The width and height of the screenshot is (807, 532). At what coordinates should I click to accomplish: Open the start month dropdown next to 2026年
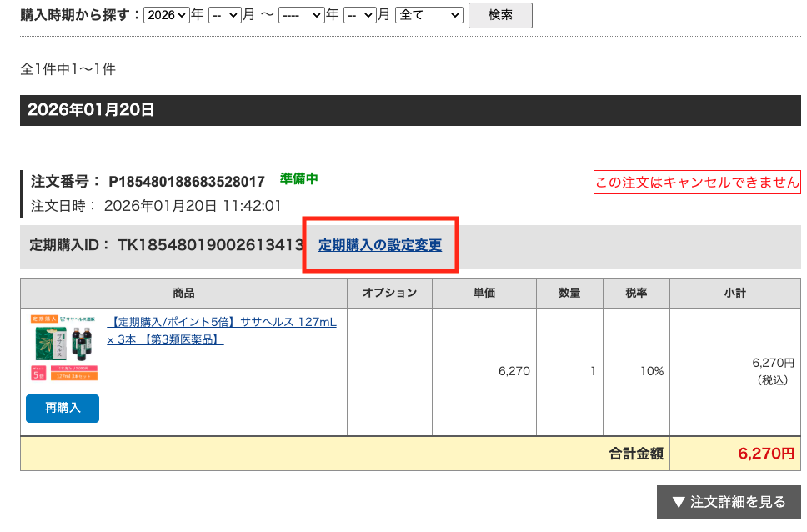(x=224, y=15)
